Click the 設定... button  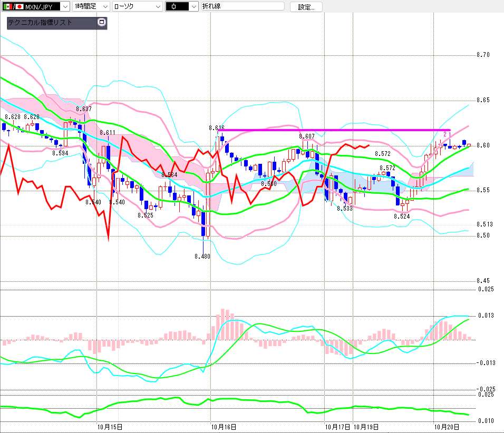306,7
